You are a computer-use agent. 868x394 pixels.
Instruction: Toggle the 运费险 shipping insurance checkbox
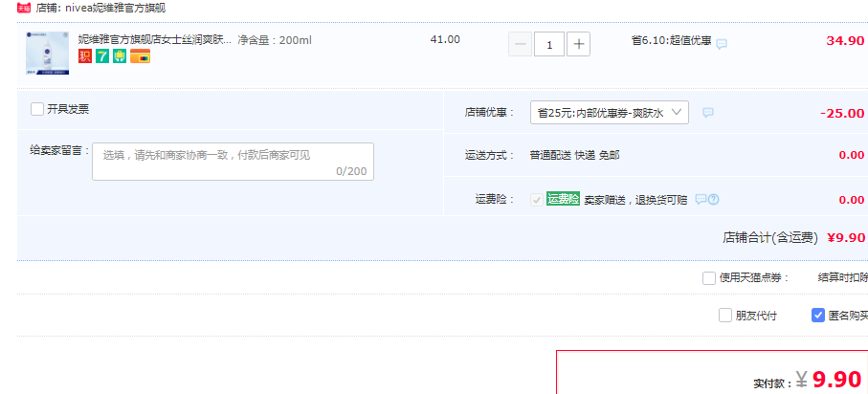pos(537,200)
